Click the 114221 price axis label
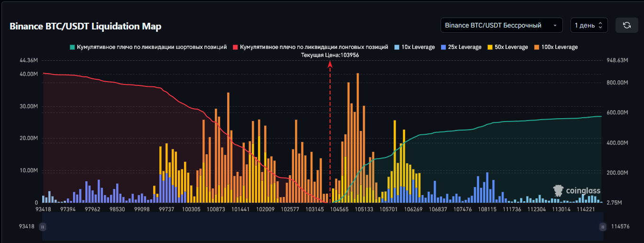The width and height of the screenshot is (644, 243). point(586,209)
